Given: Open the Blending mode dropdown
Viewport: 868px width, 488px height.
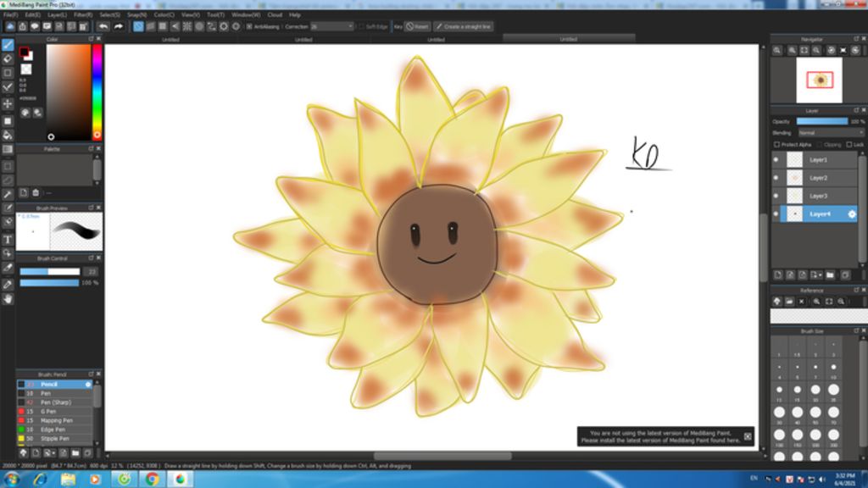Looking at the screenshot, I should click(831, 133).
